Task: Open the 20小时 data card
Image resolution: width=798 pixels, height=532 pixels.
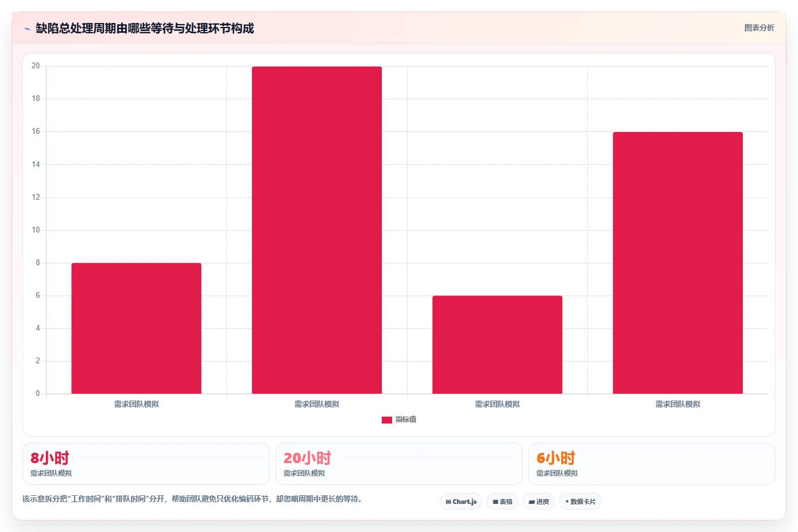Action: point(399,464)
